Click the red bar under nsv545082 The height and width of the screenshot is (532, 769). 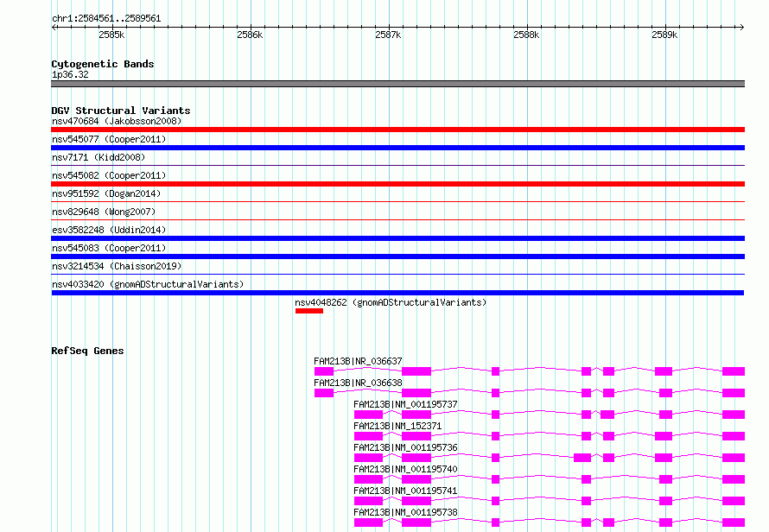coord(397,184)
